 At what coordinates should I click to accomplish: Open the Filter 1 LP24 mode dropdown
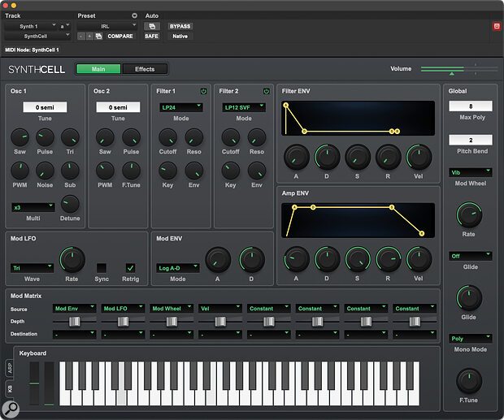pos(181,107)
